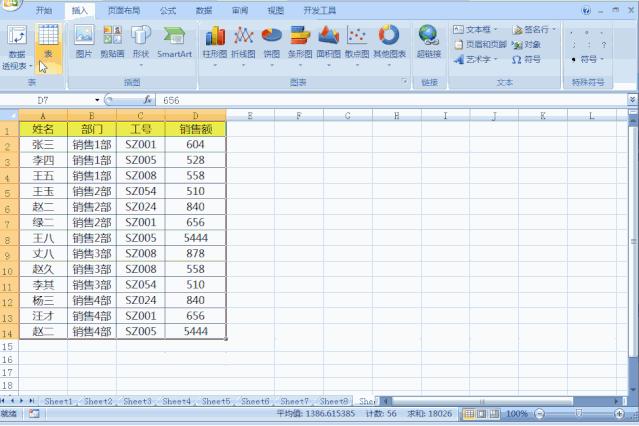Click the Text Box (文本框) button
The image size is (639, 426).
(478, 30)
